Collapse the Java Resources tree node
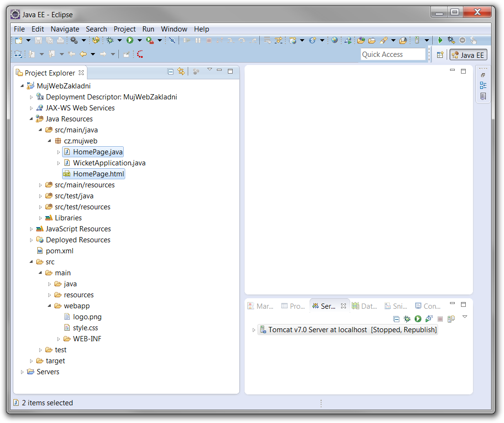The width and height of the screenshot is (504, 423). 32,119
